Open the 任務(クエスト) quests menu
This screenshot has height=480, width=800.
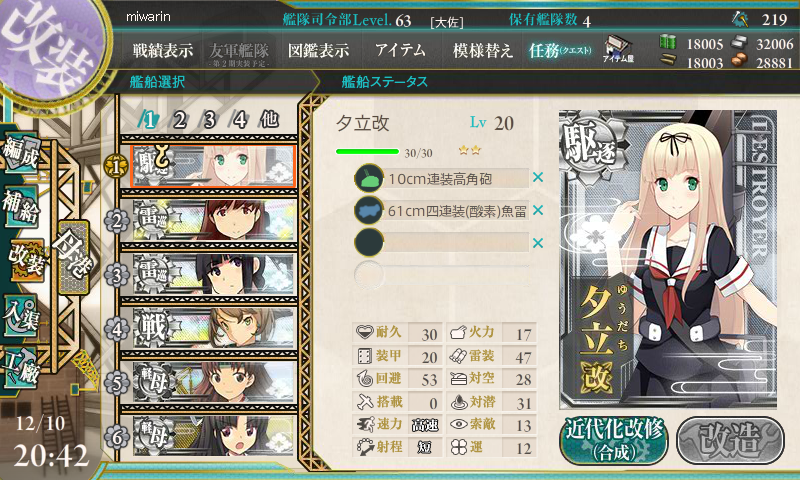560,50
